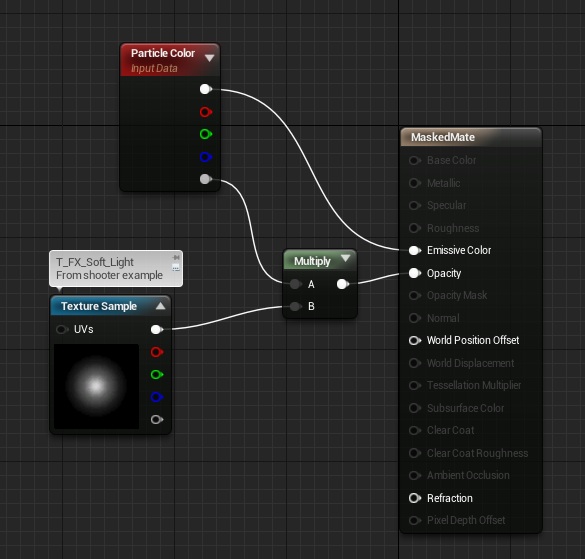Click Texture Sample UVs input pin
The image size is (585, 559).
(x=62, y=330)
